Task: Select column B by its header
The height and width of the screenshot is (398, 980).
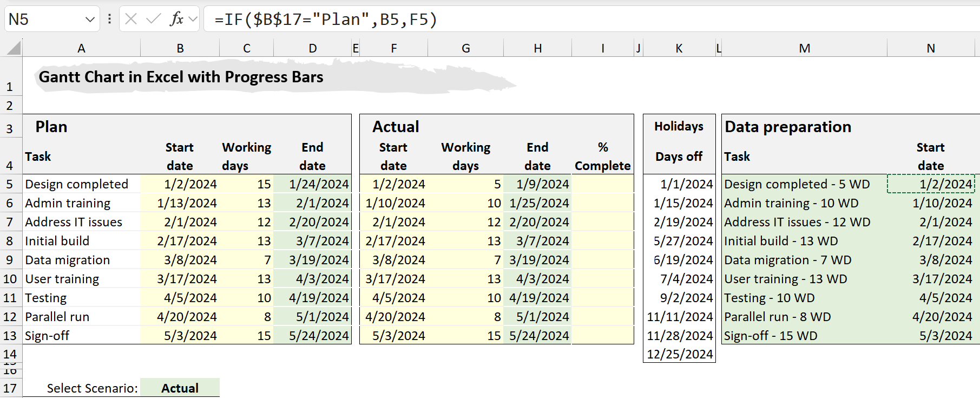Action: 180,48
